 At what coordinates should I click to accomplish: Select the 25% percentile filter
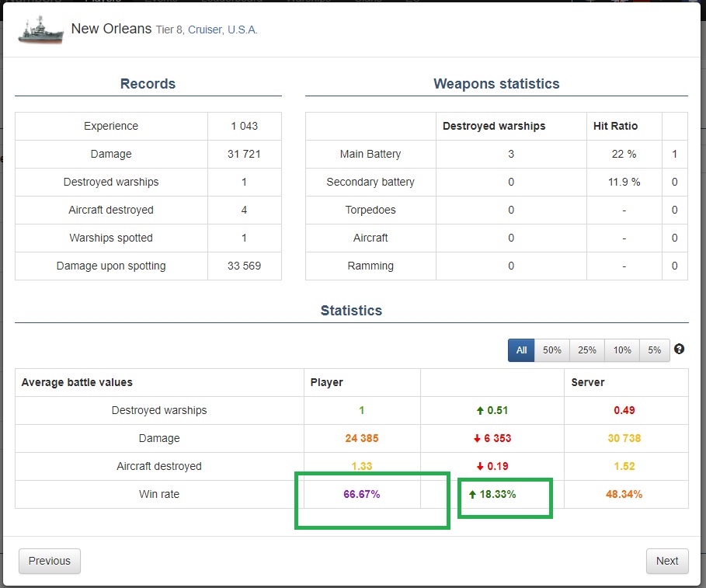point(586,350)
